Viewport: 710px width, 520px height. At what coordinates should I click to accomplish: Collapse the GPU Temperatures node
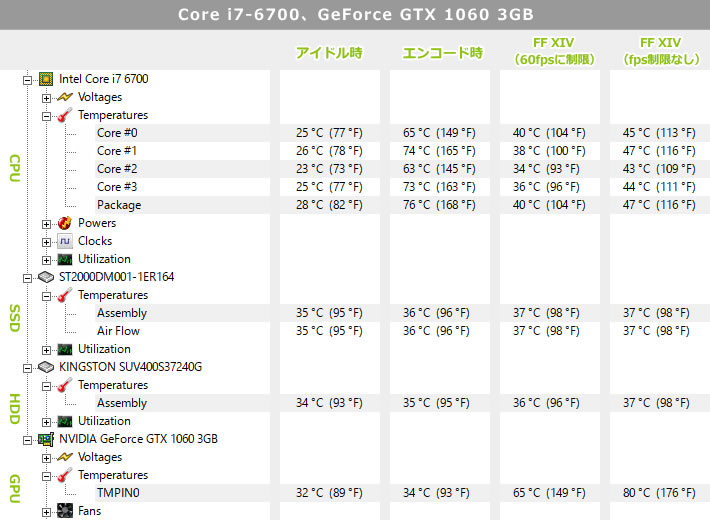[x=47, y=477]
